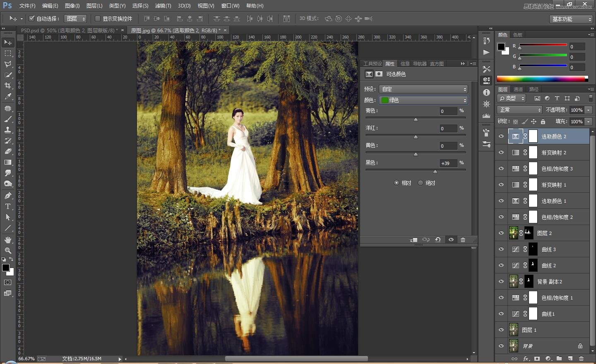Viewport: 596px width, 364px height.
Task: Enable the Auto-Select checkbox
Action: pos(31,19)
